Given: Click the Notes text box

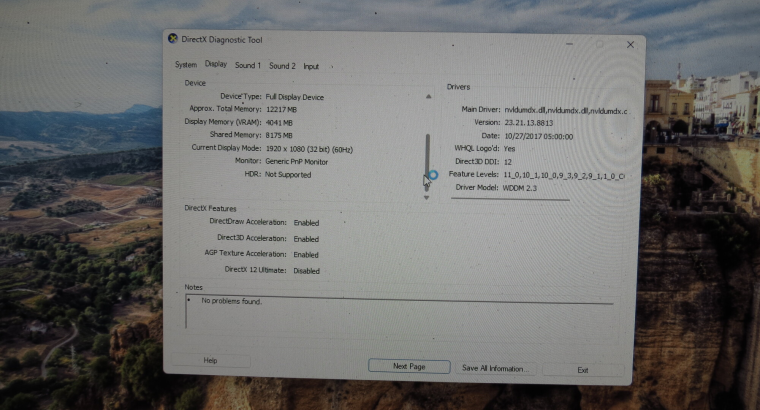Looking at the screenshot, I should point(400,313).
